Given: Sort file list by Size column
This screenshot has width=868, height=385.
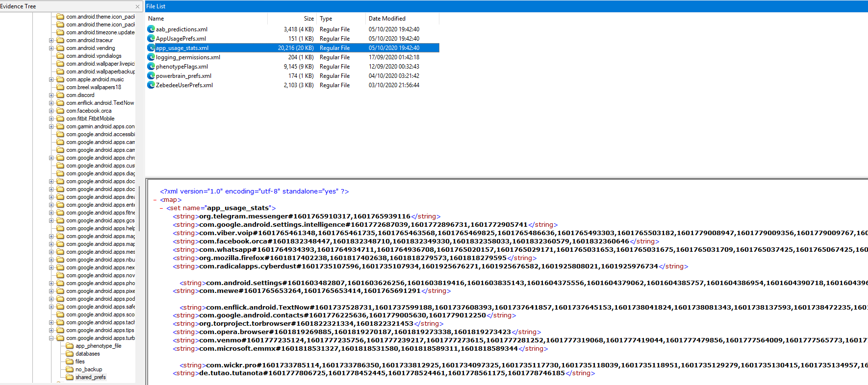Looking at the screenshot, I should (x=292, y=19).
